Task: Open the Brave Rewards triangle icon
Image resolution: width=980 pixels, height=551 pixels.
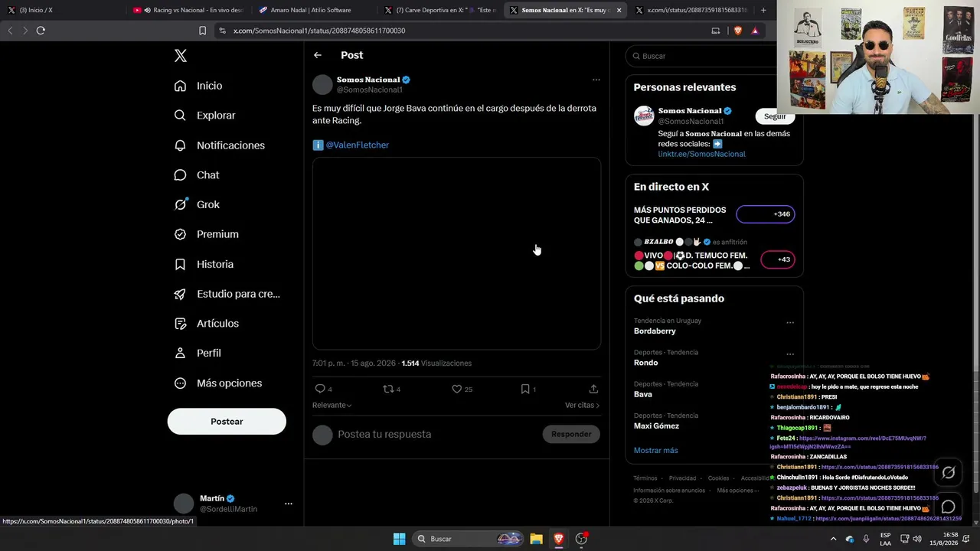Action: (755, 31)
